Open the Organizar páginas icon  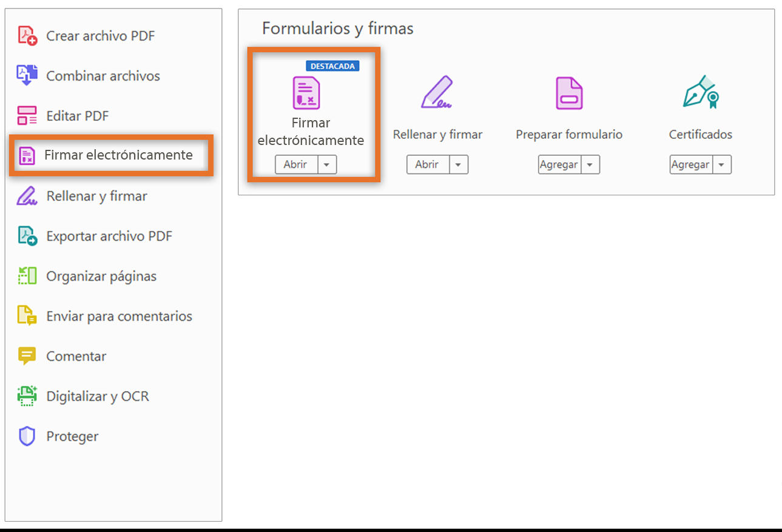click(27, 276)
